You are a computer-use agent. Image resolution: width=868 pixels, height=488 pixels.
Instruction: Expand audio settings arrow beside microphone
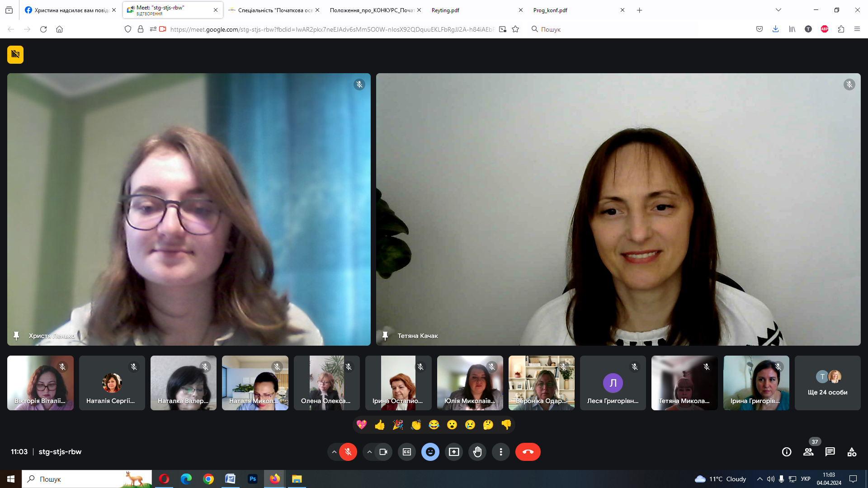click(334, 452)
